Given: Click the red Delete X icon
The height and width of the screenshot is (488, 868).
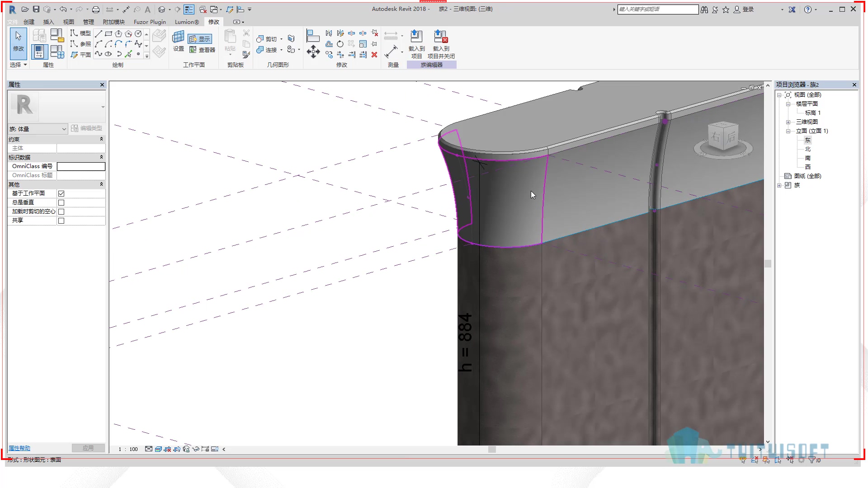Looking at the screenshot, I should point(374,55).
